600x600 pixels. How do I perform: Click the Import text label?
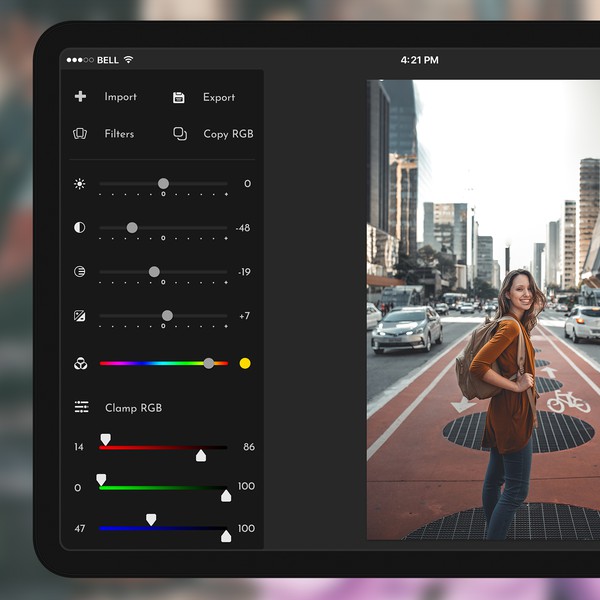(x=120, y=97)
